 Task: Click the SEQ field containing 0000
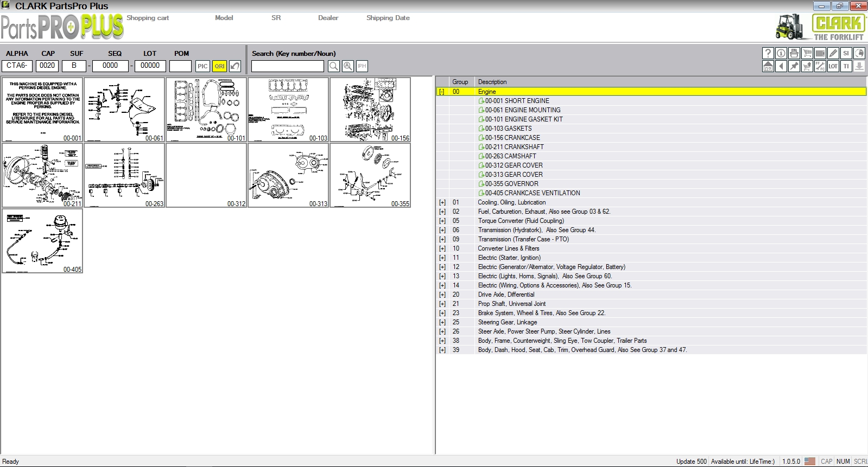pos(110,66)
